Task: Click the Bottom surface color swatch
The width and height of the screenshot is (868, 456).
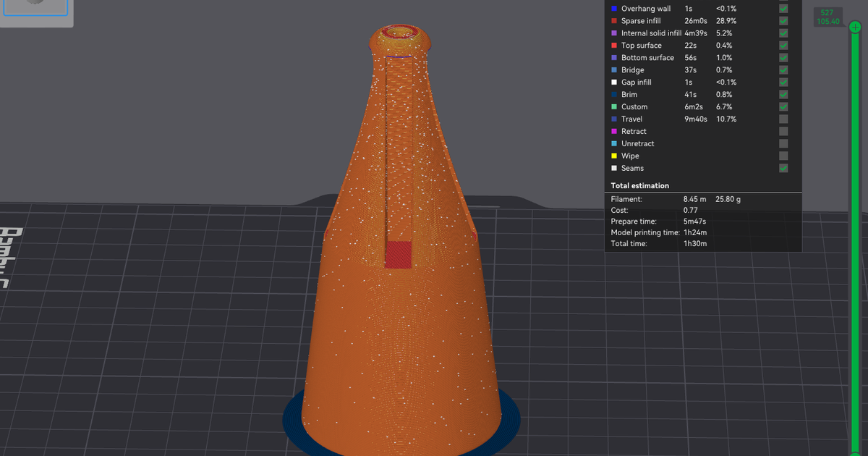Action: (x=614, y=58)
